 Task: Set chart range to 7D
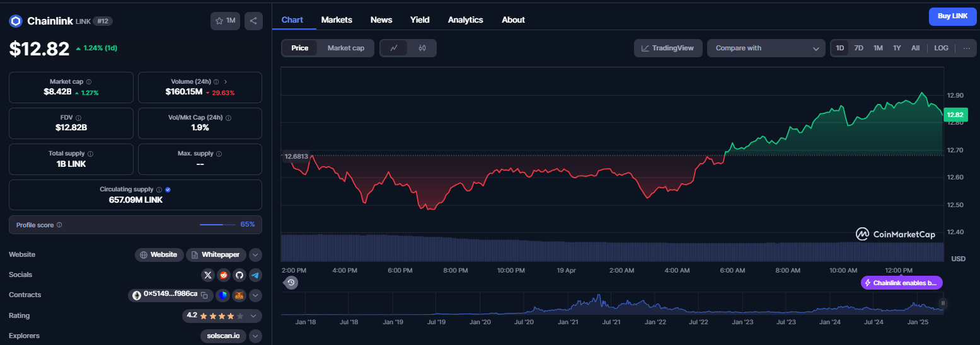coord(859,48)
